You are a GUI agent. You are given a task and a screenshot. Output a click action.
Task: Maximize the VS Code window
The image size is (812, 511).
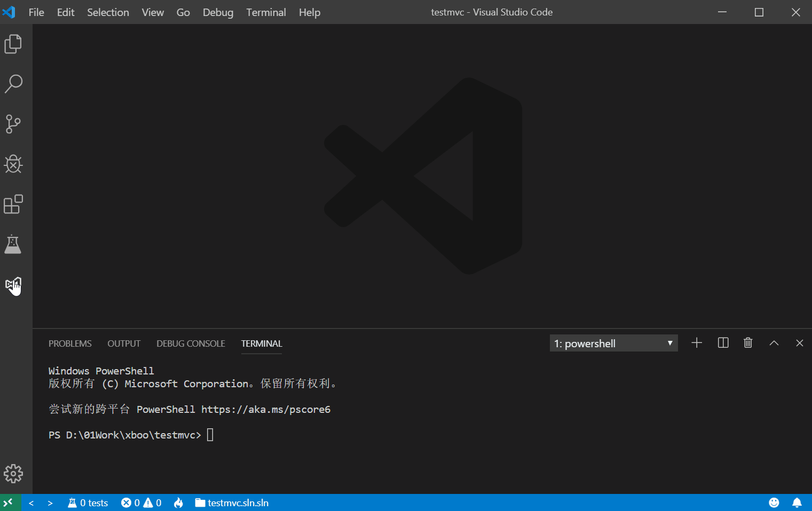(759, 12)
